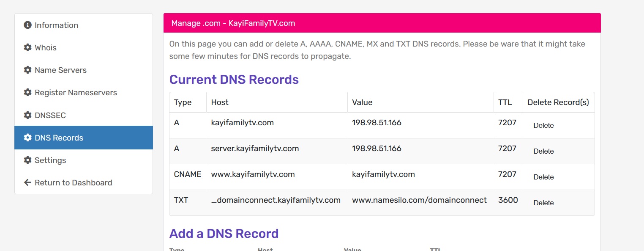Click the 'CNAME' type cell

click(x=188, y=174)
